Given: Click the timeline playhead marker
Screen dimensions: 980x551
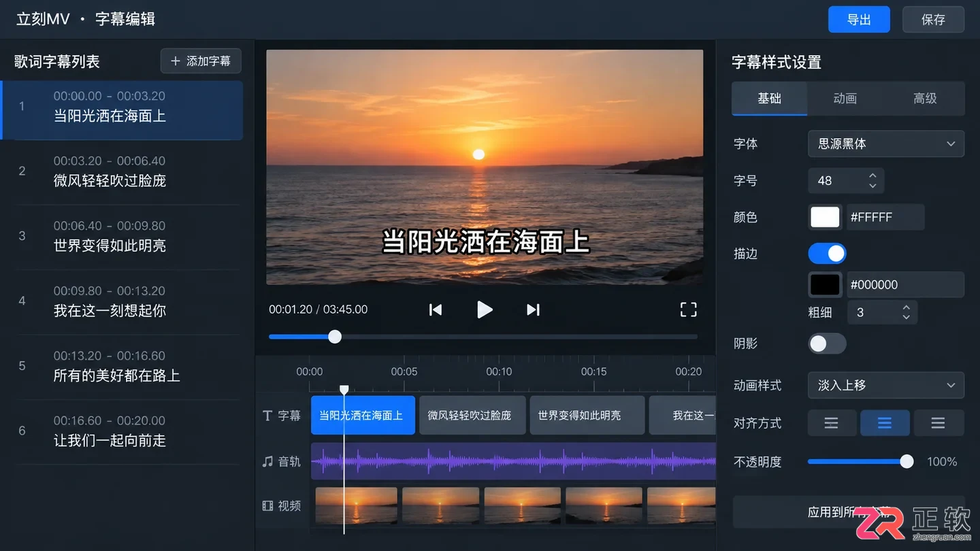Looking at the screenshot, I should tap(344, 390).
